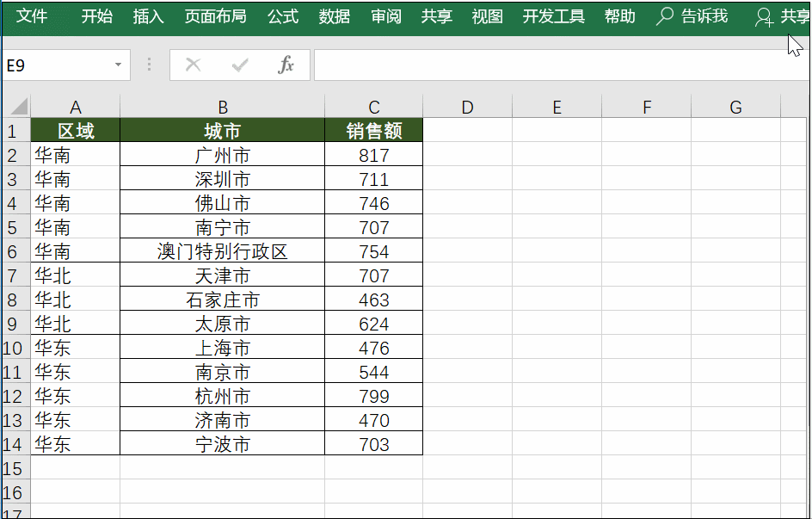Select the column C header
The image size is (812, 519).
[372, 105]
